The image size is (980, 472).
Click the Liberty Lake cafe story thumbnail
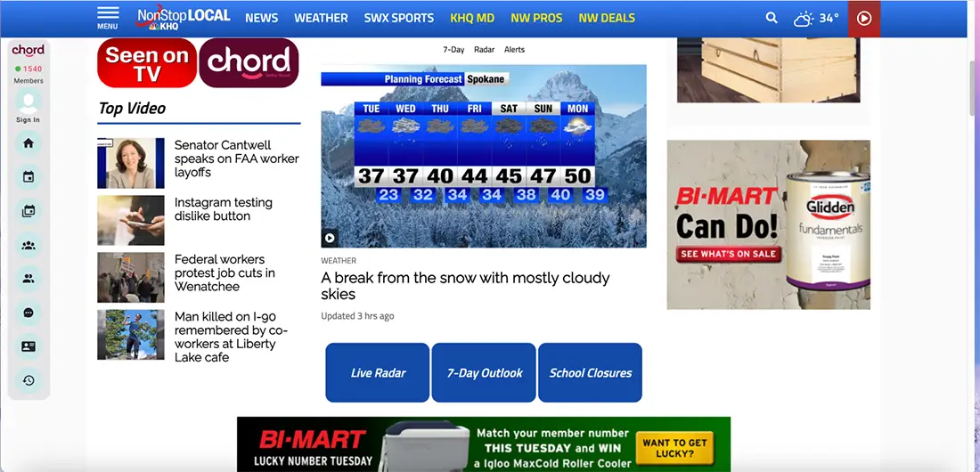point(131,335)
